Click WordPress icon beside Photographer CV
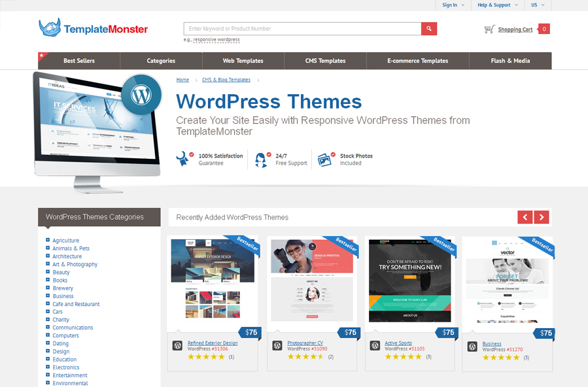This screenshot has height=387, width=588. point(277,345)
